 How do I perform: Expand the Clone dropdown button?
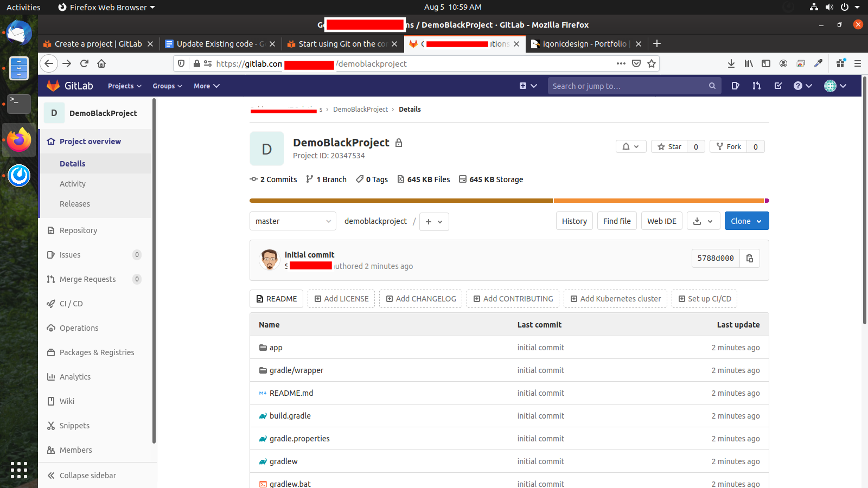746,221
